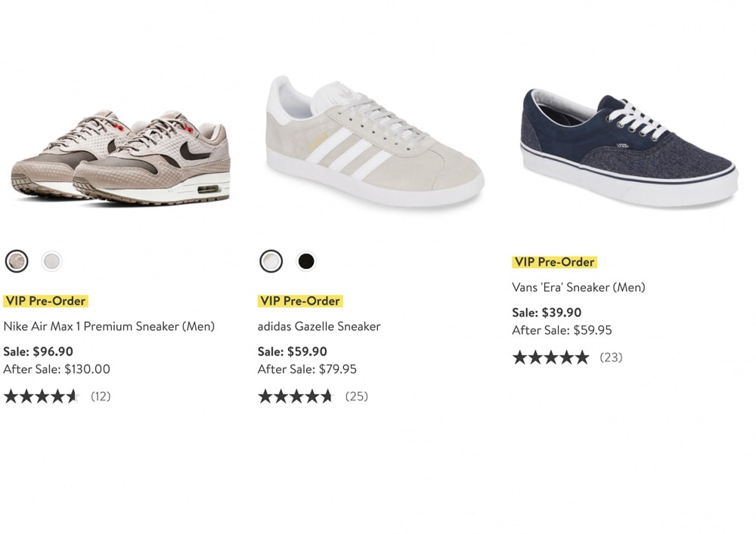Open Vans 'Era' Sneaker (Men) link
This screenshot has height=534, width=756.
click(578, 288)
